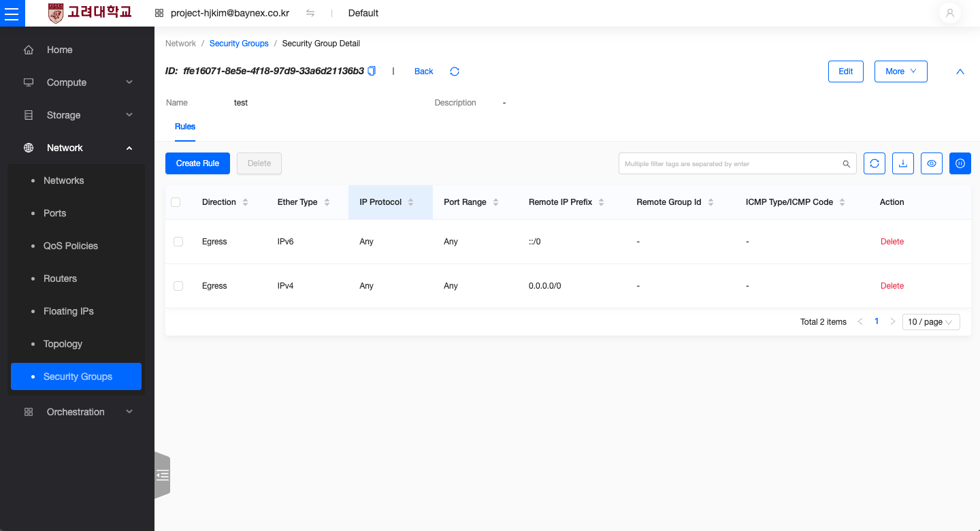Open Security Groups breadcrumb link
Screen dimensions: 980x531
pyautogui.click(x=239, y=44)
